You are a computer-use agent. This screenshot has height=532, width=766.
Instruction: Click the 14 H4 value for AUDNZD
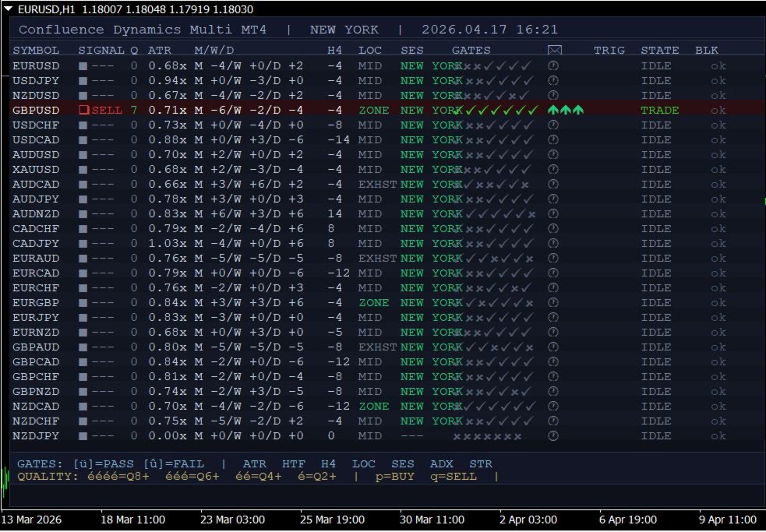click(x=334, y=214)
